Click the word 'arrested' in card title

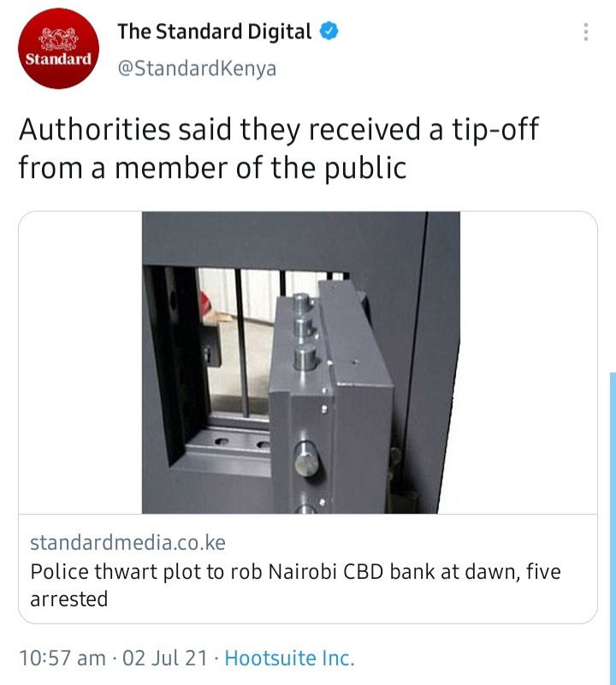tap(69, 599)
